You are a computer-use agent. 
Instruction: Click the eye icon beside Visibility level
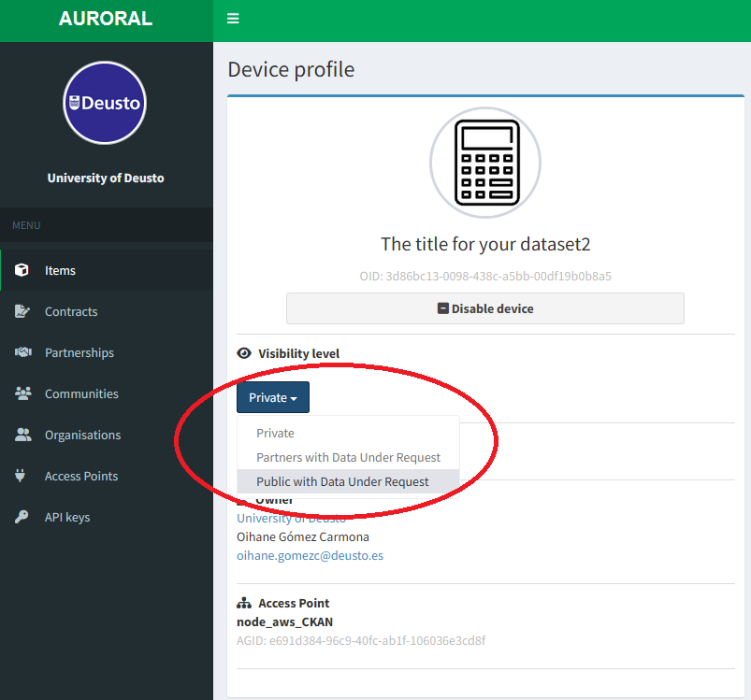tap(244, 353)
